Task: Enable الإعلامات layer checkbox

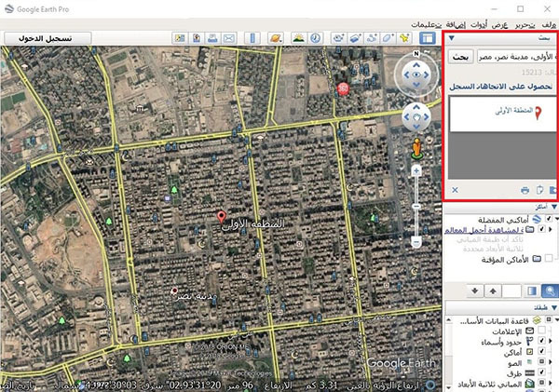Action: (541, 330)
